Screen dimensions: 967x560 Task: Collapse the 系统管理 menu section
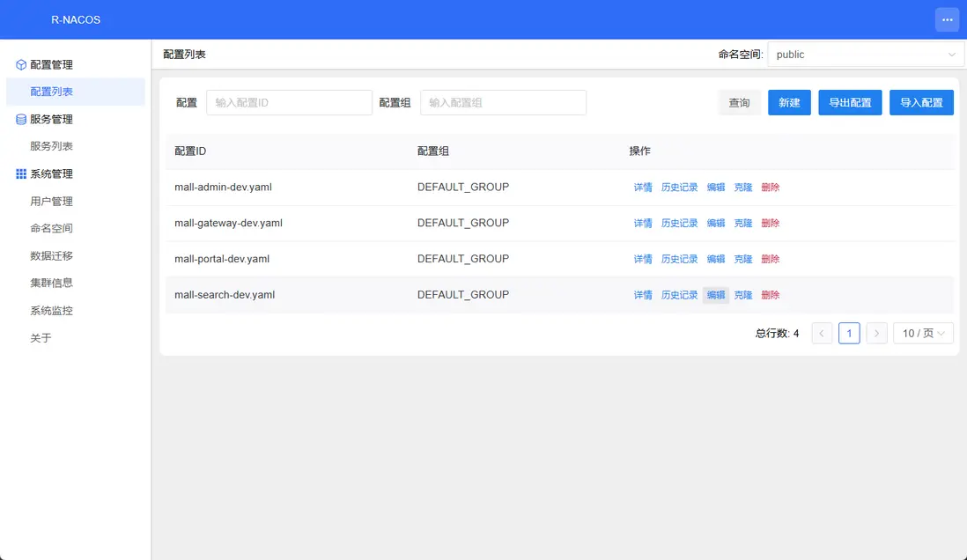(x=51, y=173)
